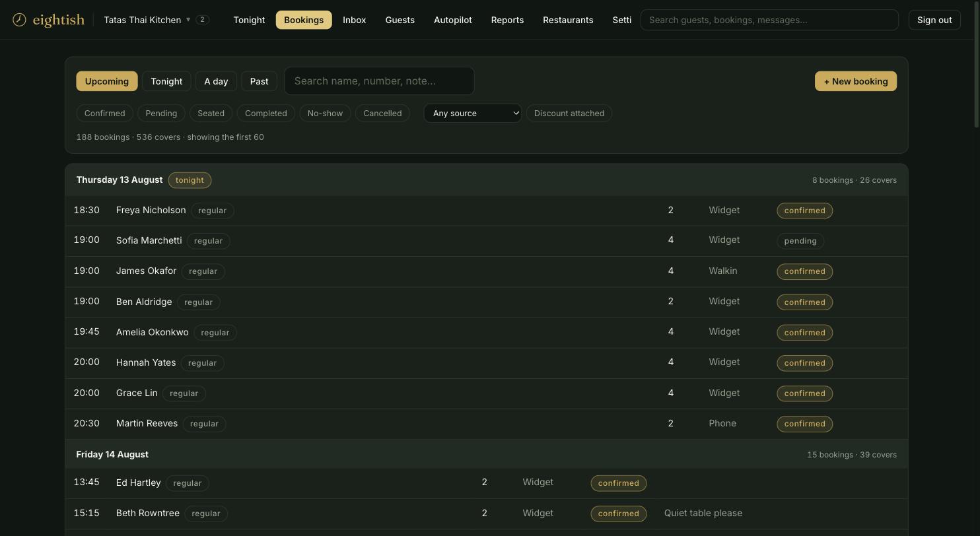The width and height of the screenshot is (980, 536).
Task: Go to the Tonight nav item
Action: click(249, 20)
